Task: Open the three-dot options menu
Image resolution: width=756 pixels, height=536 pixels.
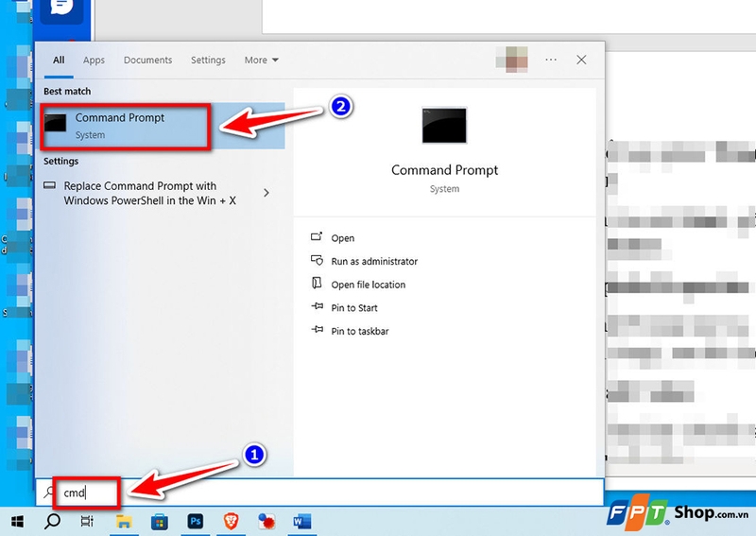Action: [x=551, y=60]
